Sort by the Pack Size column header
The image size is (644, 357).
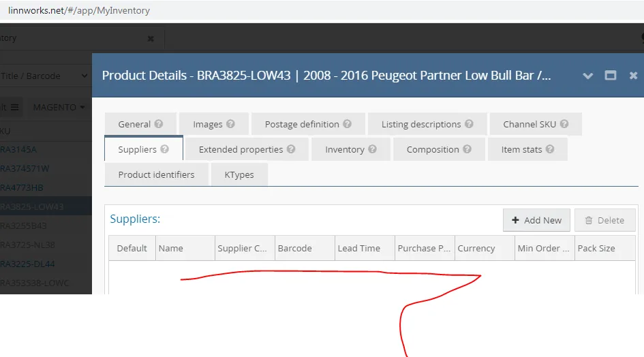coord(605,248)
